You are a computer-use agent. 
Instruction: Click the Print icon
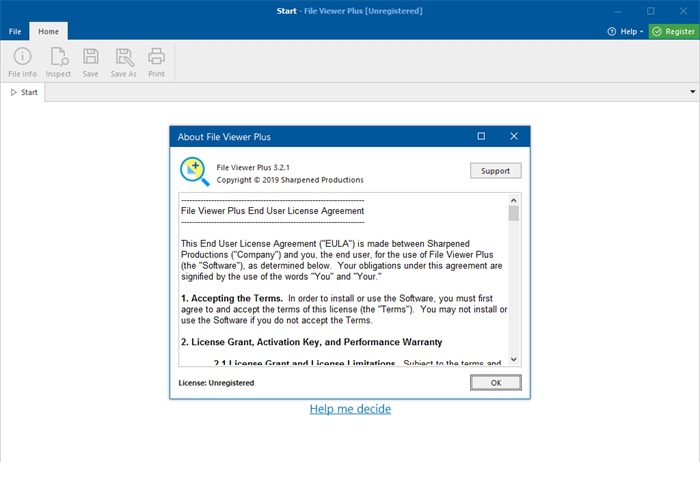tap(156, 62)
